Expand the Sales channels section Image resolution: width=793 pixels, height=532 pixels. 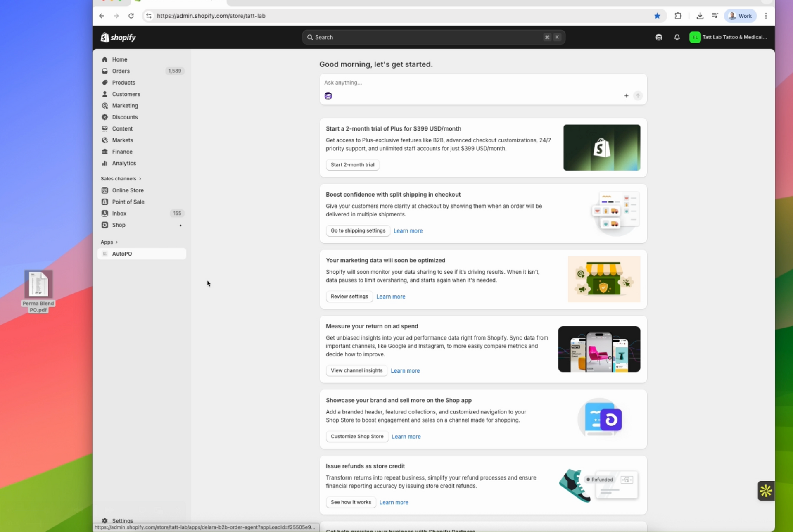coord(121,179)
